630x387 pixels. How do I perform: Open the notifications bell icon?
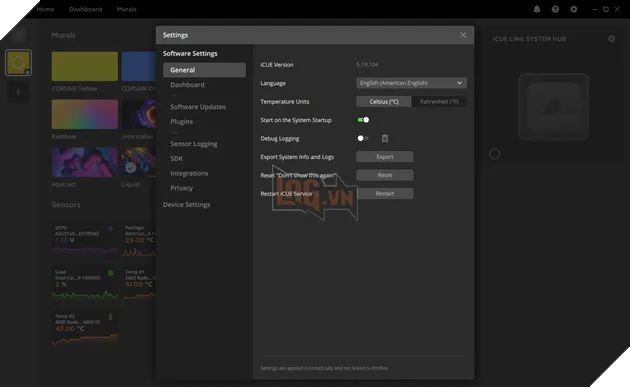coord(537,9)
